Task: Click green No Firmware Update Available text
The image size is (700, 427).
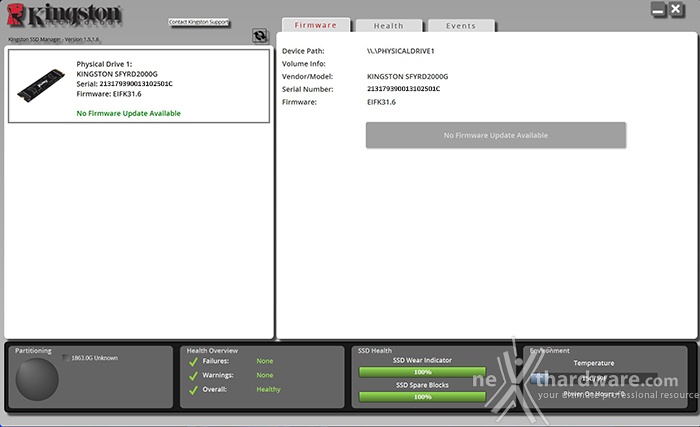Action: click(129, 113)
